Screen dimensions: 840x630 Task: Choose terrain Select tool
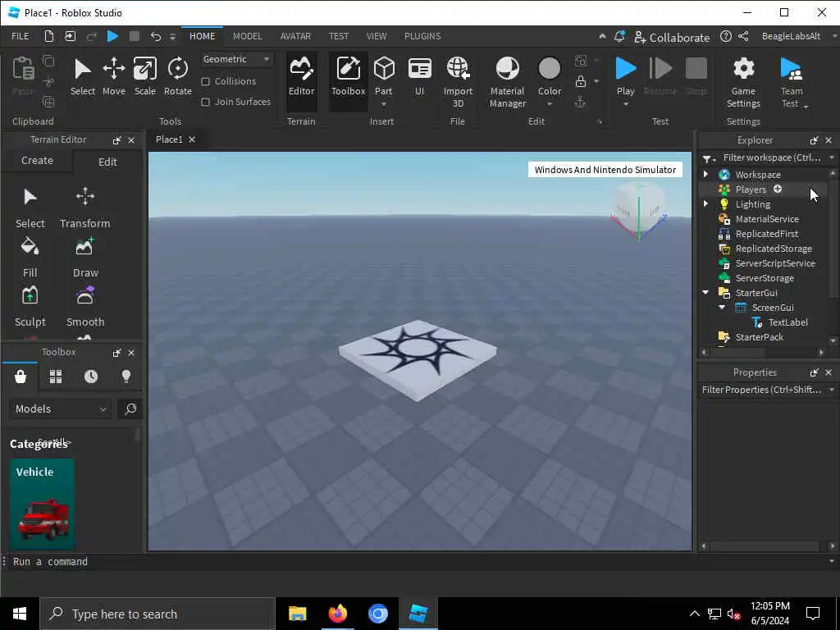30,208
